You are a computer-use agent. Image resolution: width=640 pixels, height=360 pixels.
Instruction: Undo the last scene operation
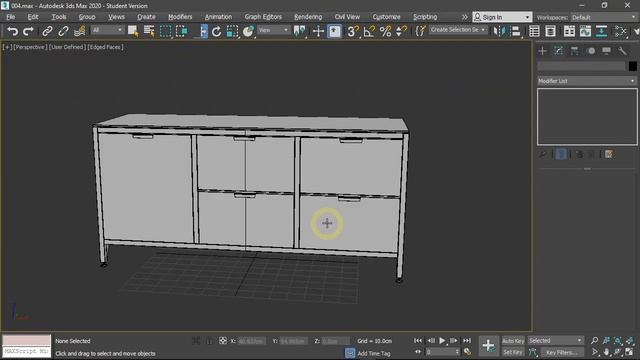point(13,31)
